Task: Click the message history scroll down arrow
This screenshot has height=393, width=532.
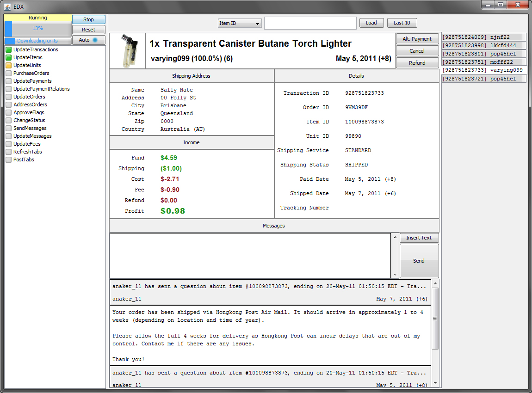Action: pos(435,383)
